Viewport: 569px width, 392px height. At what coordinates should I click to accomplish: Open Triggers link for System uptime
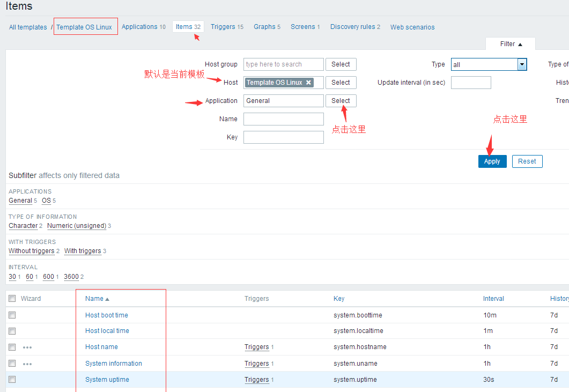[256, 380]
